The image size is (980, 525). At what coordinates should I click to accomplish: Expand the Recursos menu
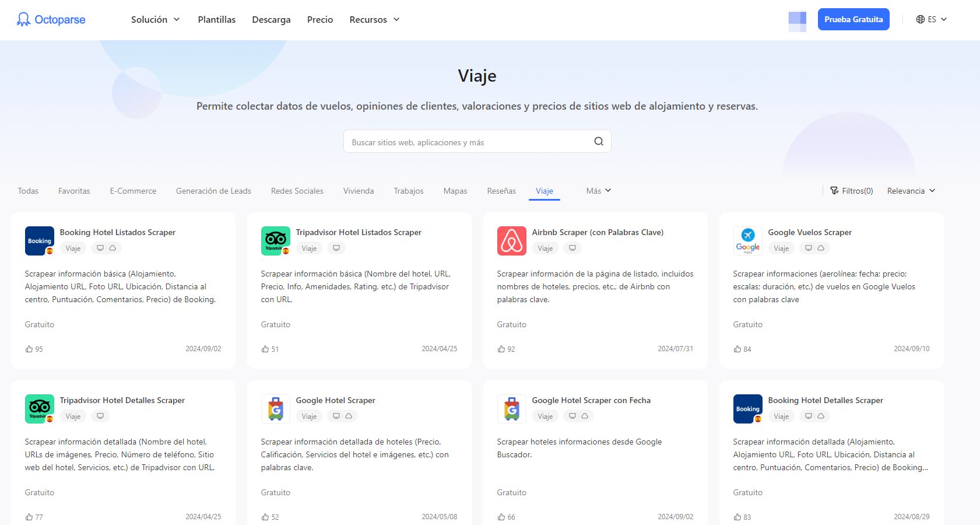pos(374,20)
